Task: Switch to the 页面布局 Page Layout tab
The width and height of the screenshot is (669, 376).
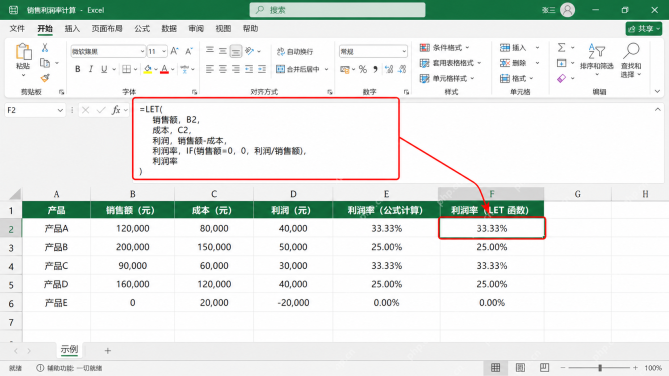Action: (x=107, y=29)
